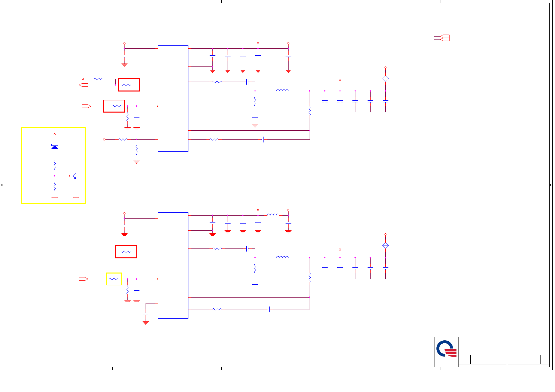Select the pull-up resistor above the left-pointing port
Screen dimensions: 555x392
click(99, 79)
